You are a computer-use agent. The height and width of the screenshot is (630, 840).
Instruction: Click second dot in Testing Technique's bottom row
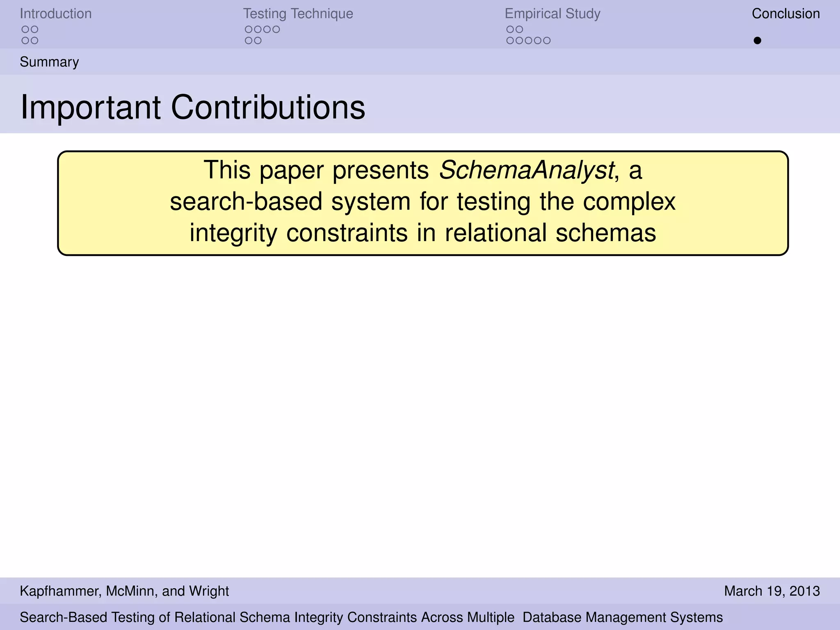[x=258, y=41]
